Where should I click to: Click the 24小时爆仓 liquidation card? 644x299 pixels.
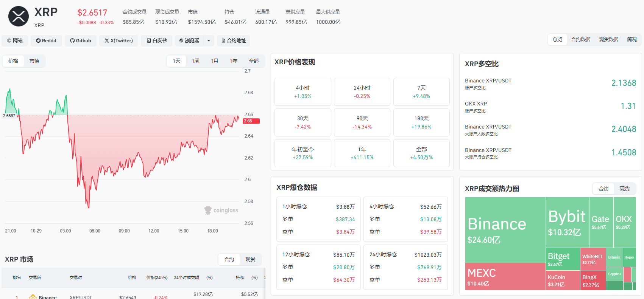coord(405,267)
